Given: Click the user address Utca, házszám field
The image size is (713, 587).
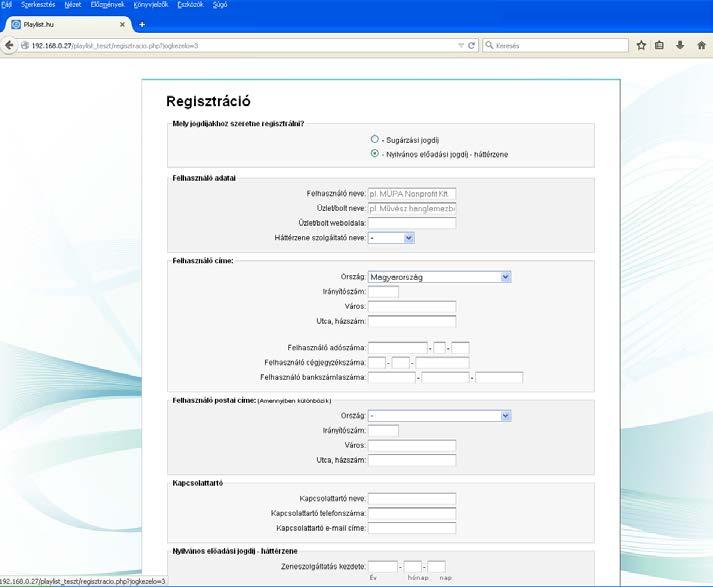Looking at the screenshot, I should (412, 321).
